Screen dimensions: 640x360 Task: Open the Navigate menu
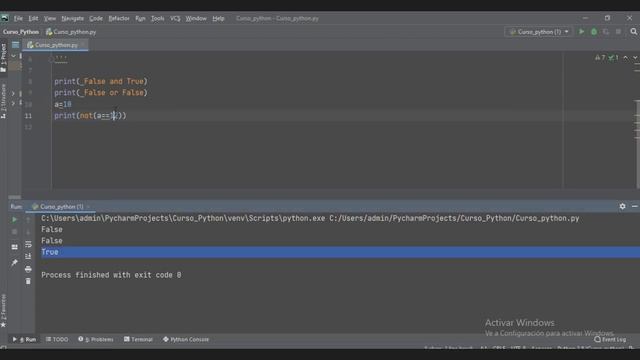[x=72, y=18]
